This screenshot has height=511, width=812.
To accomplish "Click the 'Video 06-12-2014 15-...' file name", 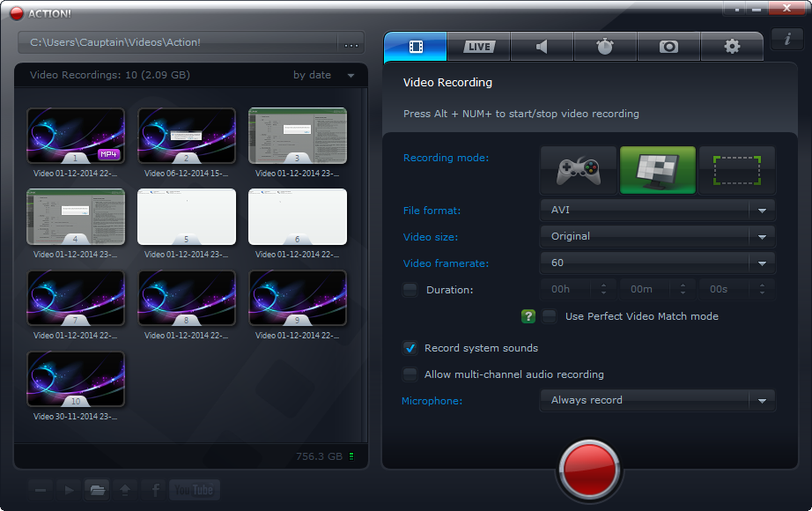I will 187,174.
